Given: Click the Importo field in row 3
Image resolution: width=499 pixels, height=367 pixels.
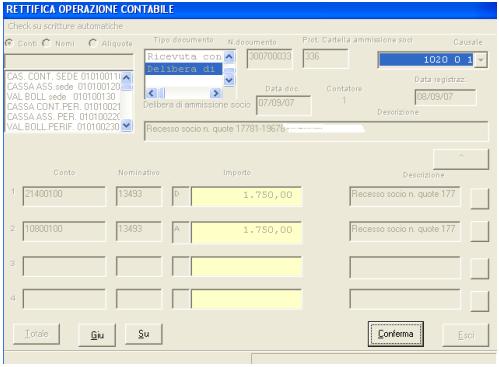Looking at the screenshot, I should [246, 267].
